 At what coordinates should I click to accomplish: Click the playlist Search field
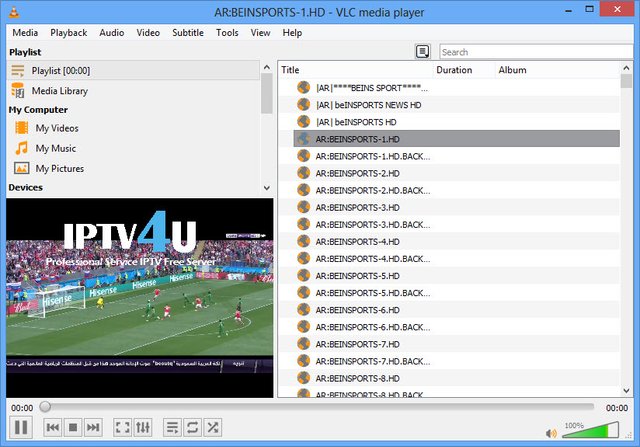coord(536,52)
